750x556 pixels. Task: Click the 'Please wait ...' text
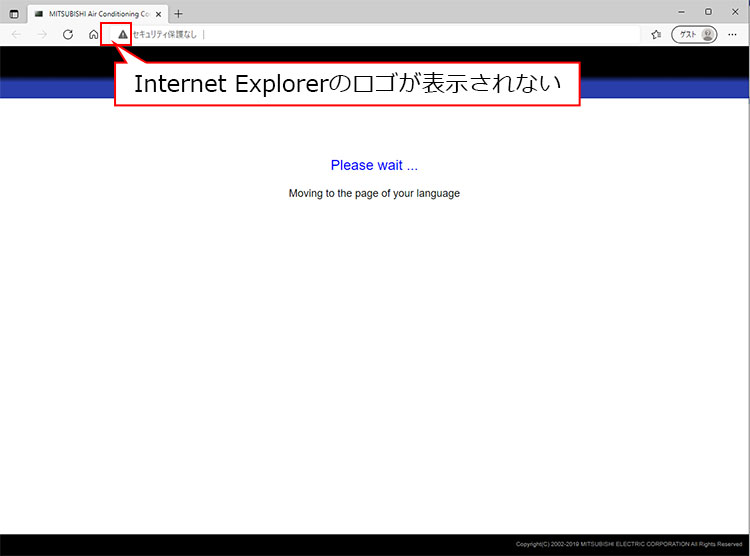[x=374, y=165]
